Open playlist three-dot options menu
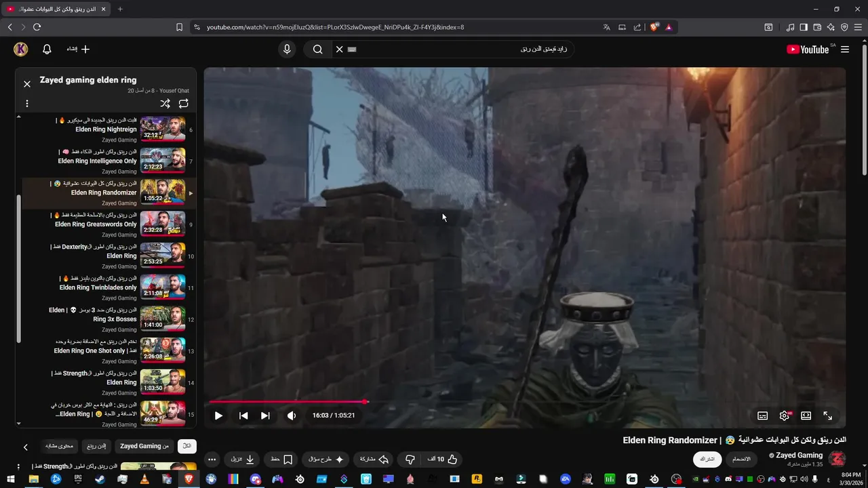The image size is (868, 488). 27,104
